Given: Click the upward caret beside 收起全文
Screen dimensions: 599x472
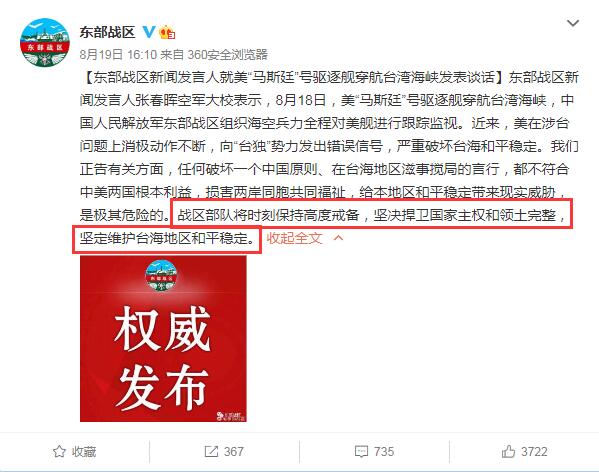Looking at the screenshot, I should coord(338,238).
